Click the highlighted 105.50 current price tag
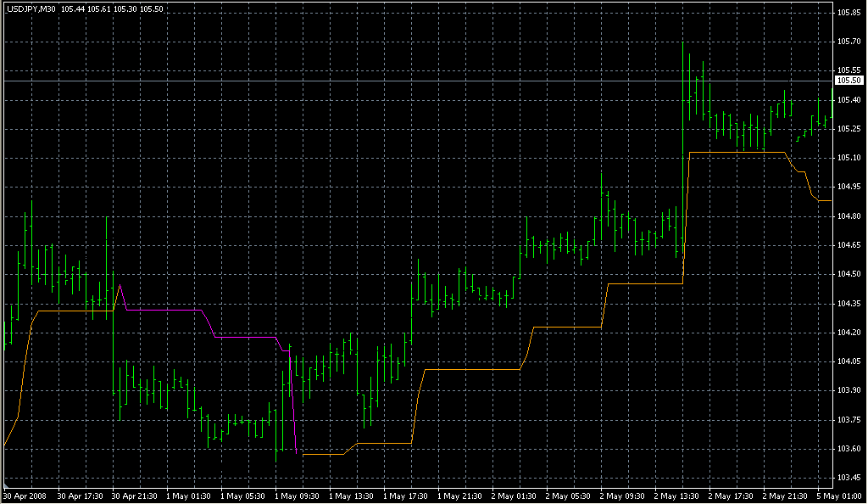 coord(849,81)
